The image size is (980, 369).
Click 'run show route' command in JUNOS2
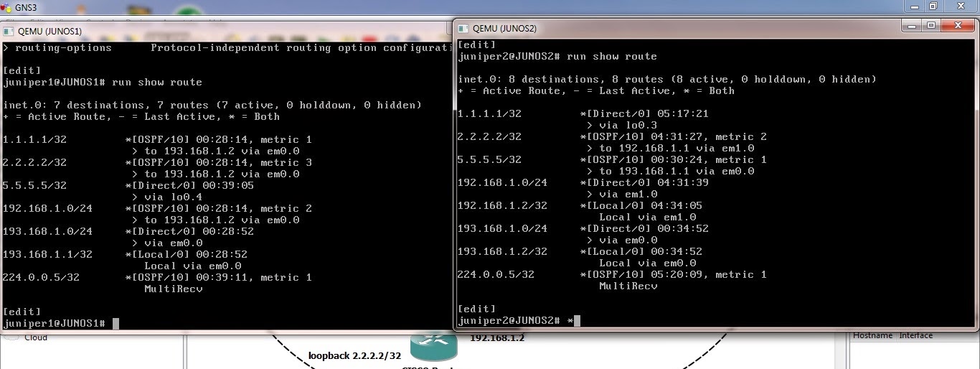[x=612, y=56]
